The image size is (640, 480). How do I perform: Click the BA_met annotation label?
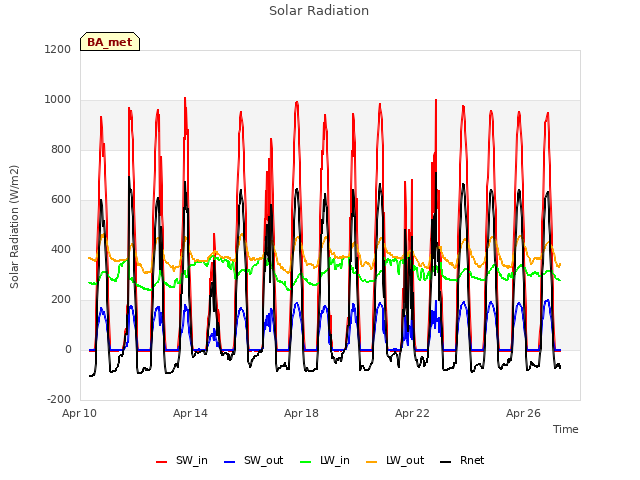click(110, 42)
